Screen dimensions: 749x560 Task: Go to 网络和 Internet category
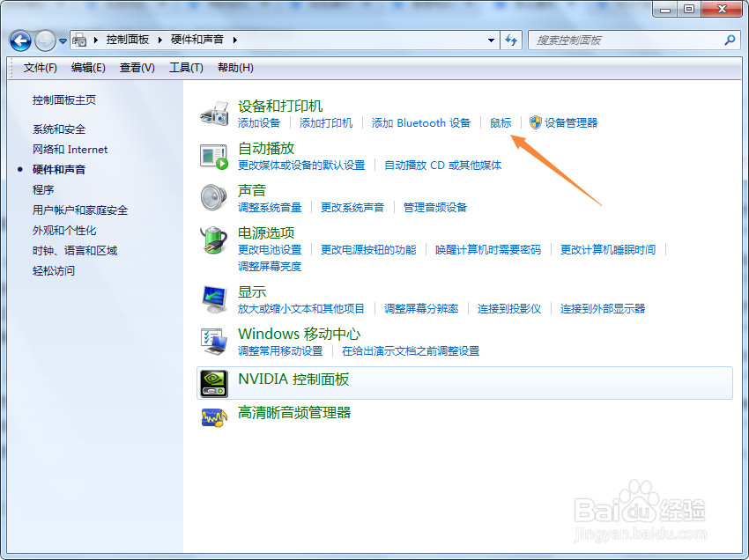point(70,150)
